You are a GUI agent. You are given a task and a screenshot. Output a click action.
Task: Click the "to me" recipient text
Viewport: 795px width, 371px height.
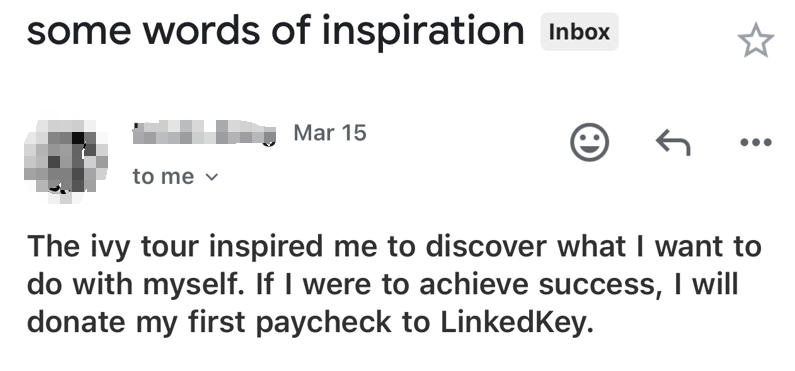pos(163,176)
